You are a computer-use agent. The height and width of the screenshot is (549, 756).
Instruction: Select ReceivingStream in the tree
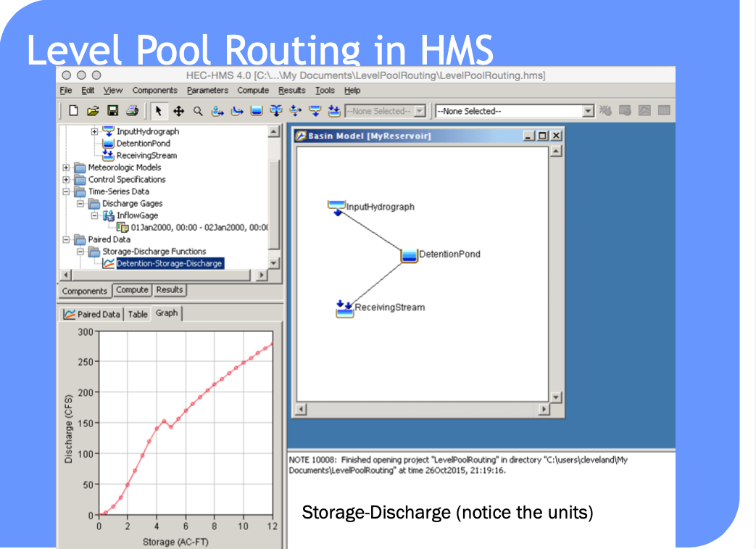click(x=146, y=155)
